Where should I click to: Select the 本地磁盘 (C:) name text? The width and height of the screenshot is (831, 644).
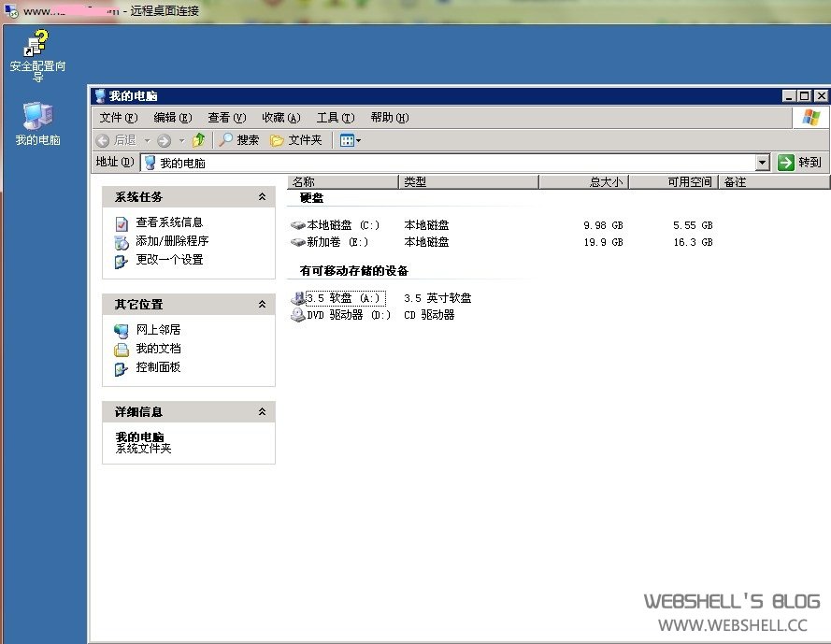pos(343,225)
